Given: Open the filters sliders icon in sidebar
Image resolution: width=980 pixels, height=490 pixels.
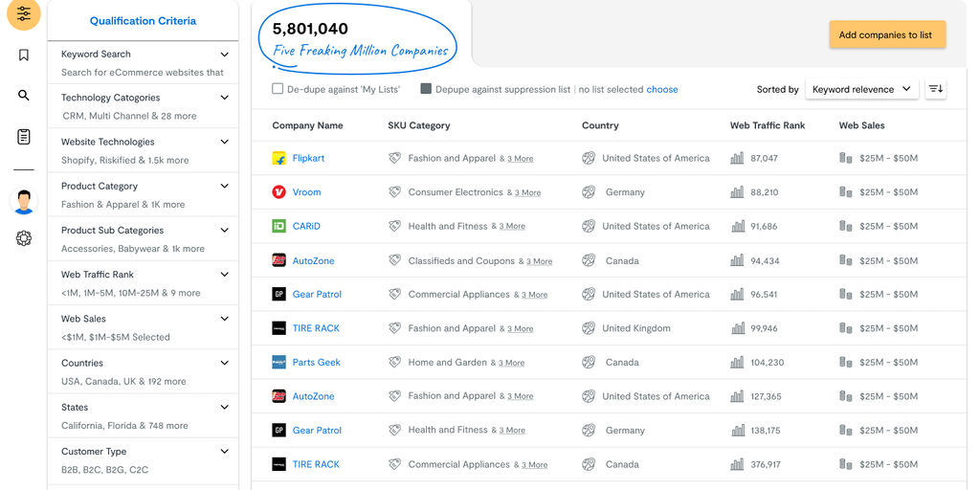Looking at the screenshot, I should click(x=24, y=13).
